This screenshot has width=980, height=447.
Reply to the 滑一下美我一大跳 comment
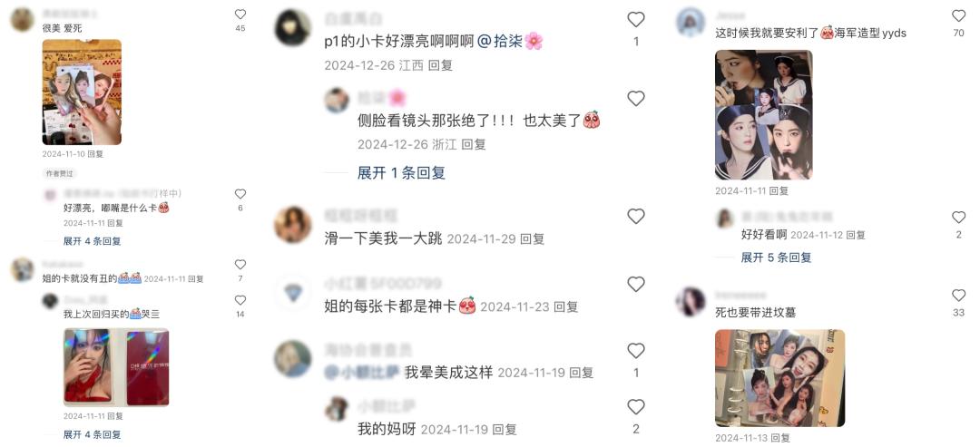pyautogui.click(x=533, y=238)
